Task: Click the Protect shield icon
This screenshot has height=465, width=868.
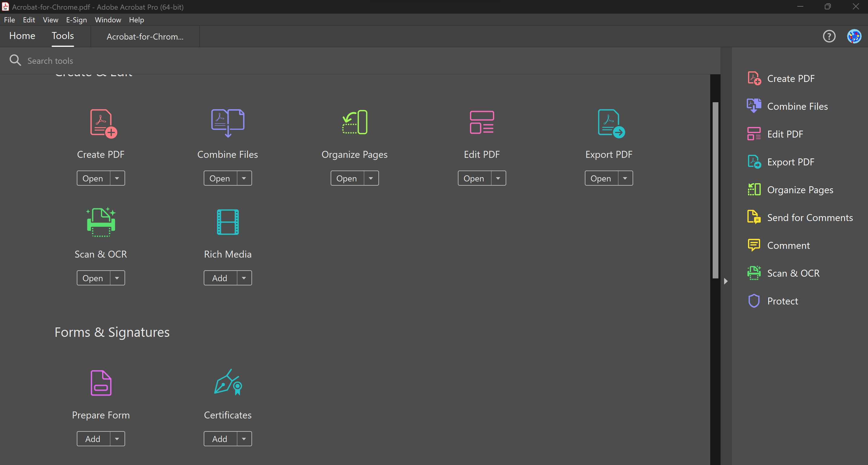Action: pos(754,301)
